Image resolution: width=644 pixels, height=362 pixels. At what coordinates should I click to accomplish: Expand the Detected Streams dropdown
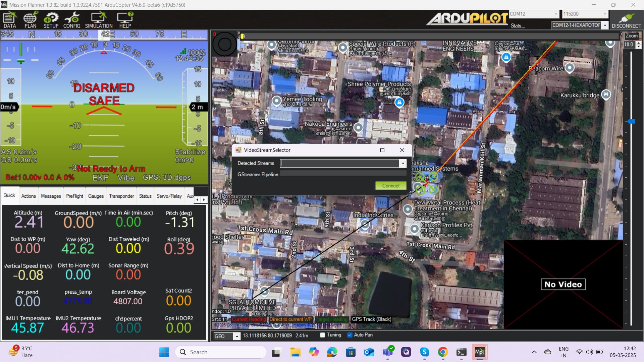(403, 163)
